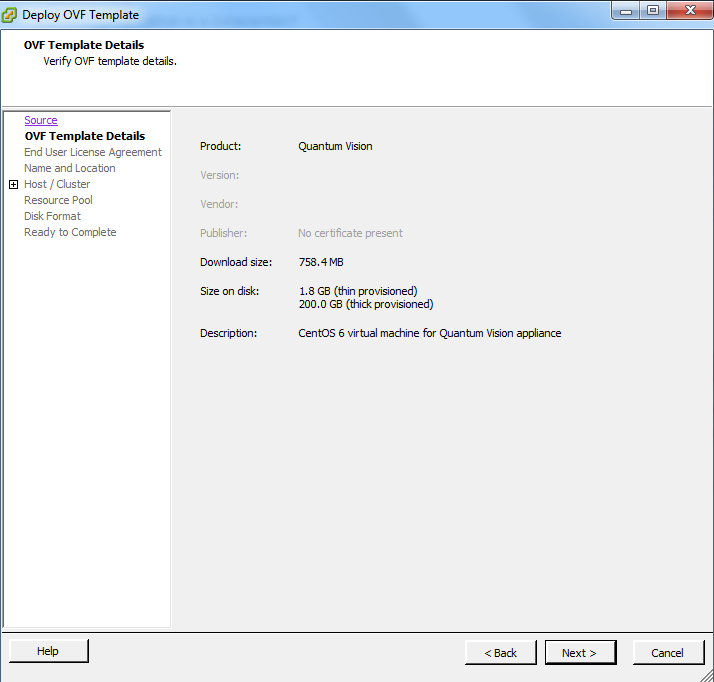Minimize the Deploy OVF Template window

pyautogui.click(x=626, y=11)
